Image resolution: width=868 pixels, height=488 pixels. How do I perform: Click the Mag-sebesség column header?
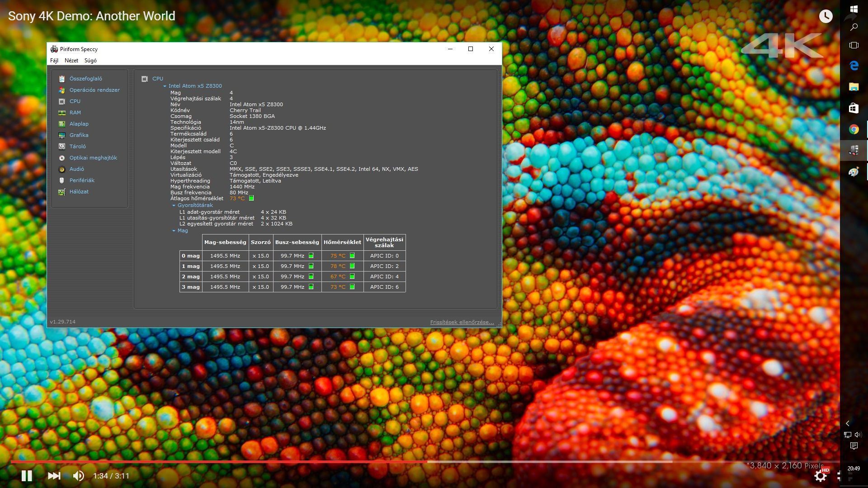point(225,242)
